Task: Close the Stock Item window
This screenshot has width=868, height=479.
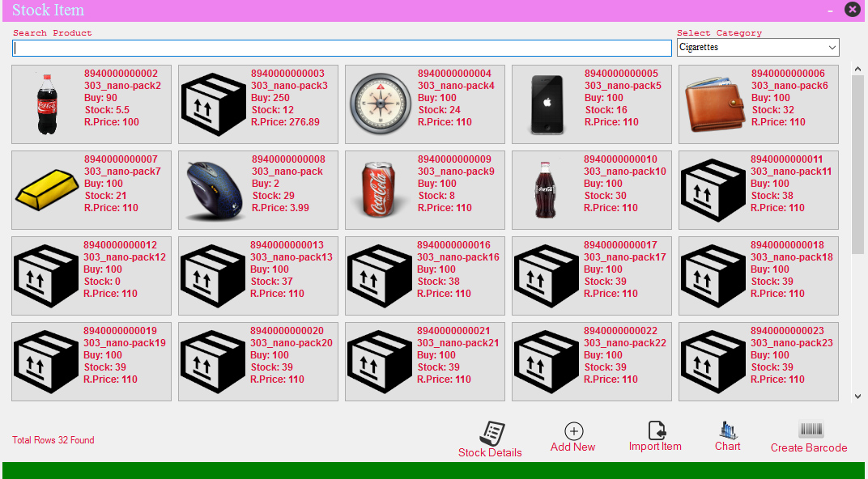Action: [852, 10]
